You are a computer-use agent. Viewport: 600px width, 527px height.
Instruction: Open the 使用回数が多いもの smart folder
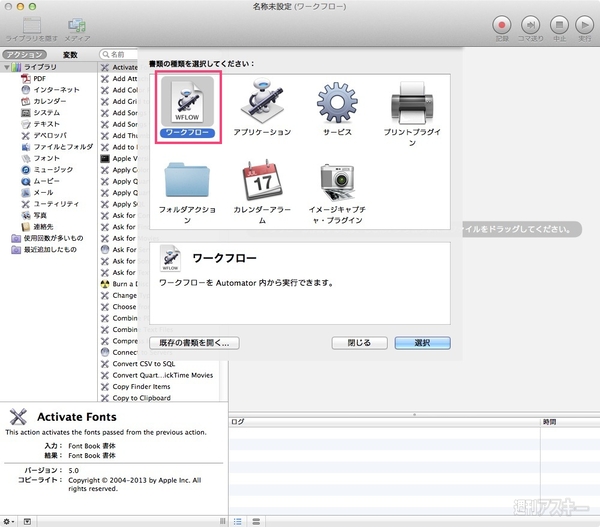pos(47,238)
